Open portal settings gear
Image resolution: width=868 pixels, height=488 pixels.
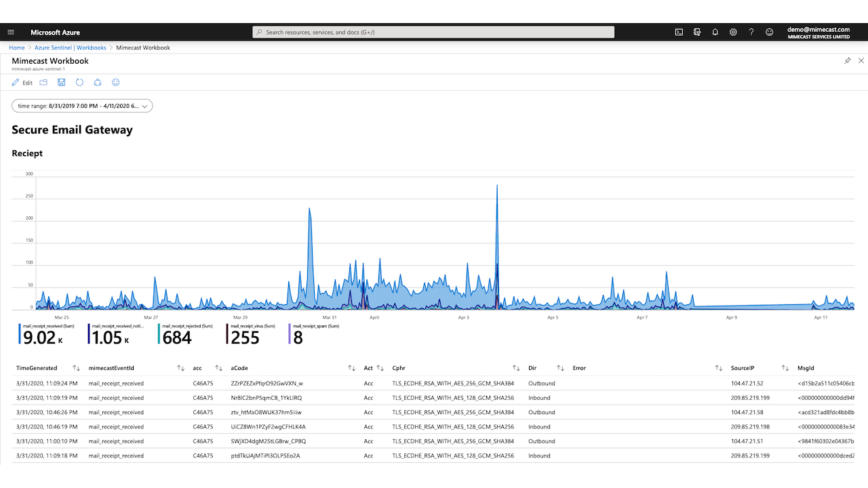click(x=733, y=32)
